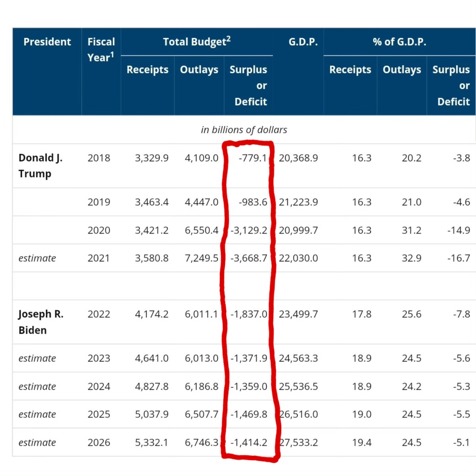Click the outlays value 6,186.8
Screen dimensions: 476x476
click(202, 386)
